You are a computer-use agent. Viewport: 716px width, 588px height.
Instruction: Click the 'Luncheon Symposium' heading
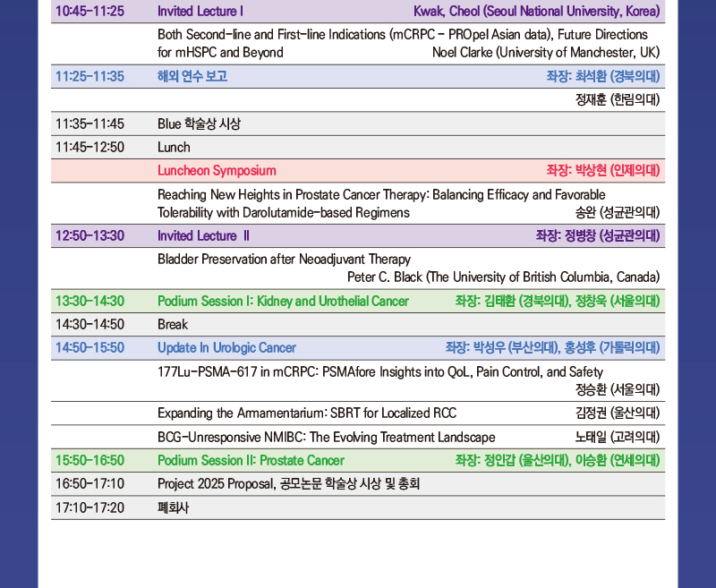[217, 171]
